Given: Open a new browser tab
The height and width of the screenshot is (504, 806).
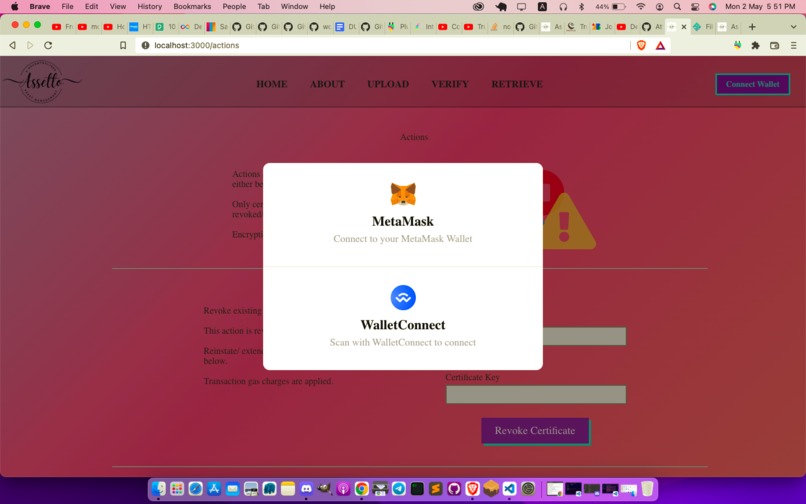Looking at the screenshot, I should point(752,27).
